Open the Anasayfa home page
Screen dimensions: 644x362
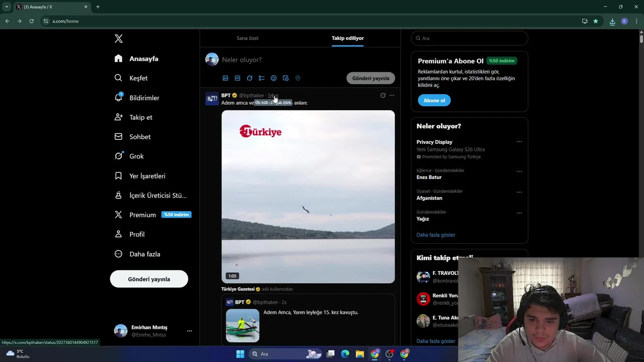click(136, 58)
